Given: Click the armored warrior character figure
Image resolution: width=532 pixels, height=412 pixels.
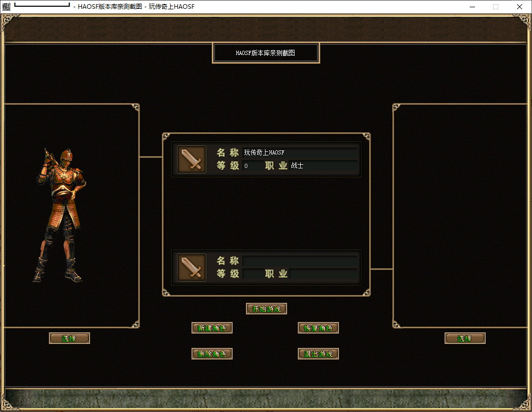Looking at the screenshot, I should click(x=61, y=215).
